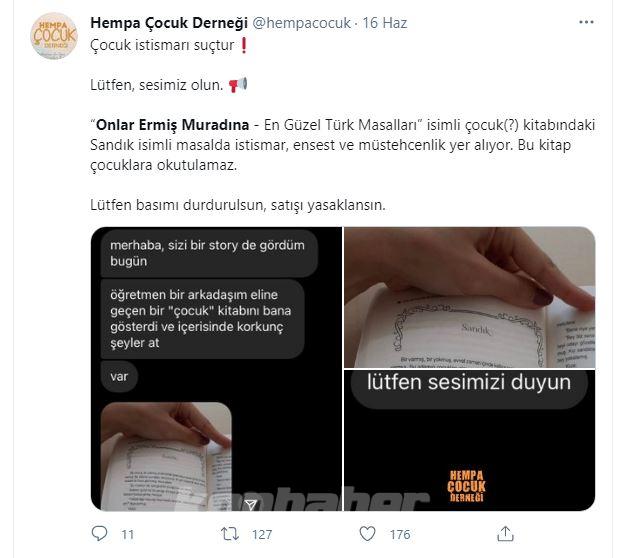The image size is (631, 558).
Task: Click the Hempa Çocuk Derneği orange logo
Action: tap(466, 486)
